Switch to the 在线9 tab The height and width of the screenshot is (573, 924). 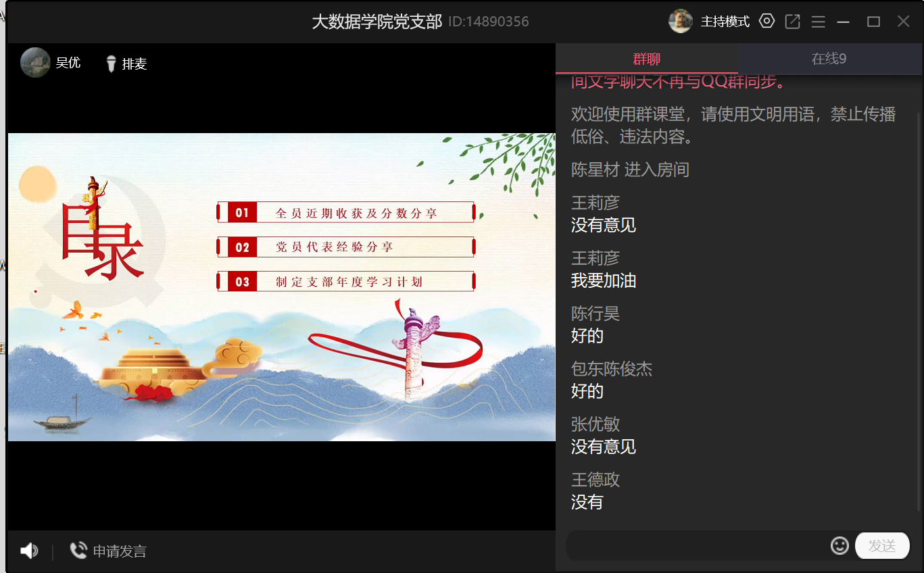(829, 59)
